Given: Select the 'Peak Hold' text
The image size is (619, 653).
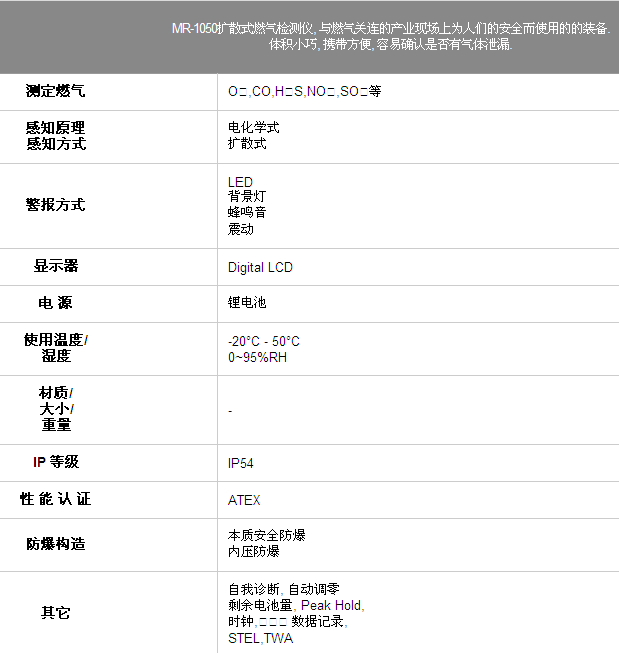Looking at the screenshot, I should click(x=331, y=606).
